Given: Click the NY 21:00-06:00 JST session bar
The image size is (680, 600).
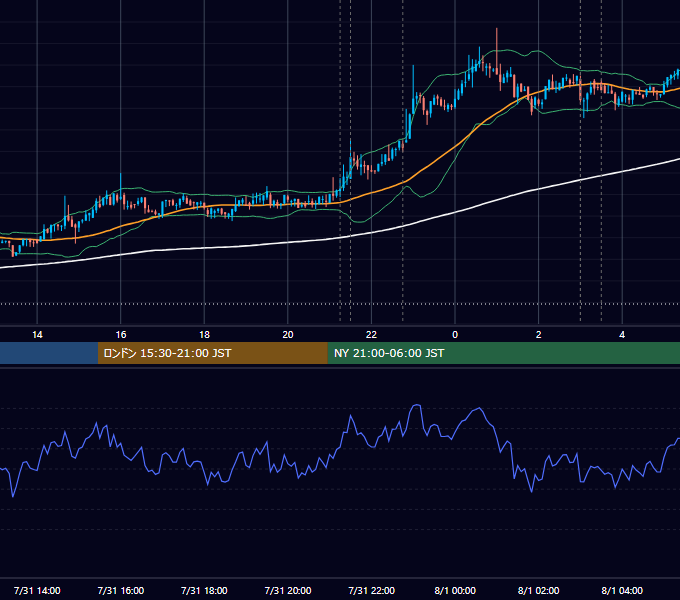Looking at the screenshot, I should (x=503, y=353).
